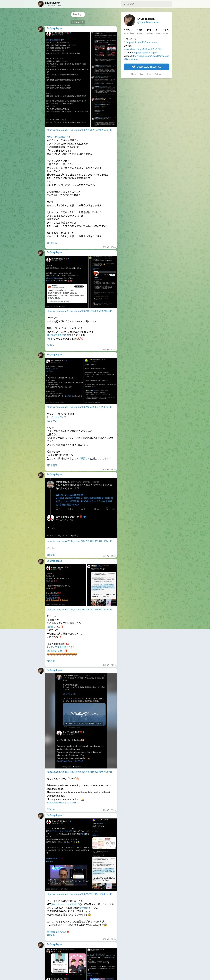Click the views eye icon beside 201
The image size is (210, 980).
(x=108, y=556)
